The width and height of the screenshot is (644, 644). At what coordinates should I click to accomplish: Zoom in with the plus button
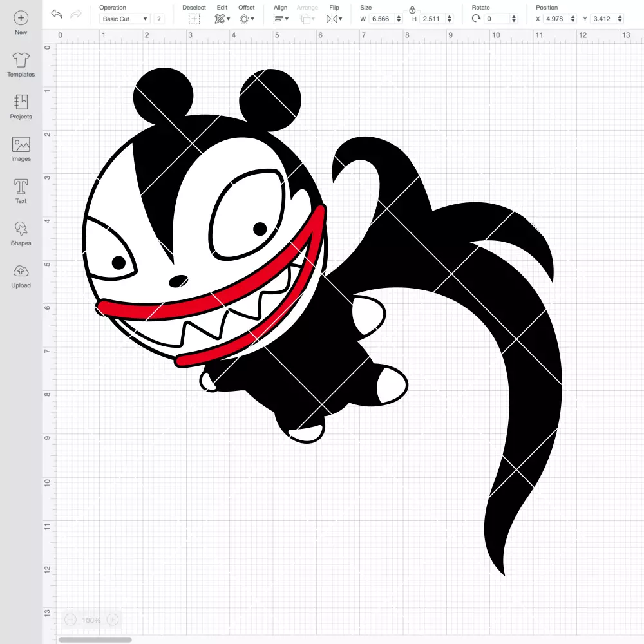point(113,620)
